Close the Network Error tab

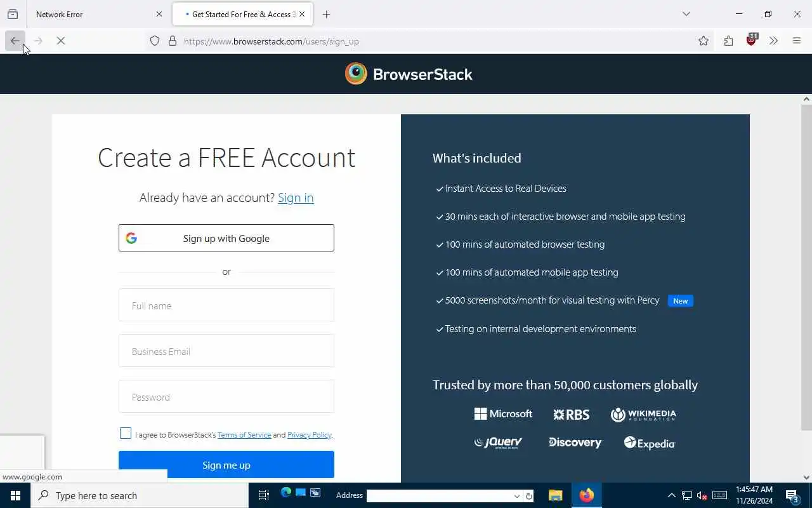pos(159,14)
